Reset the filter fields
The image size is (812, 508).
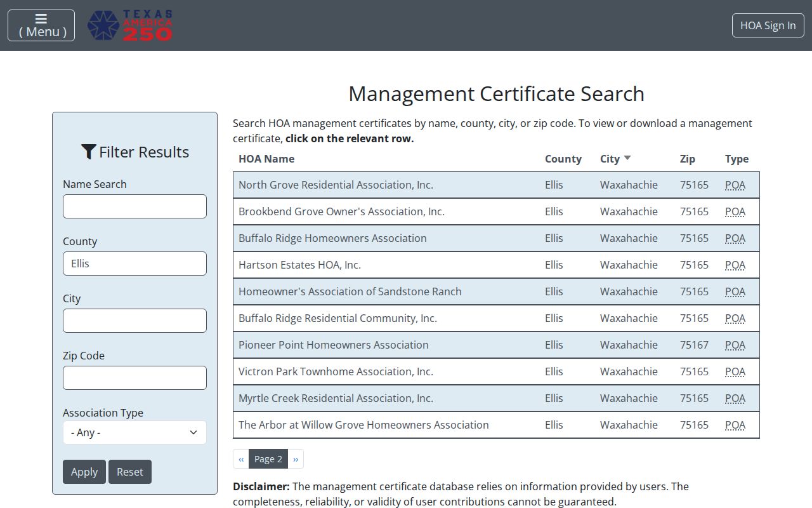[130, 472]
